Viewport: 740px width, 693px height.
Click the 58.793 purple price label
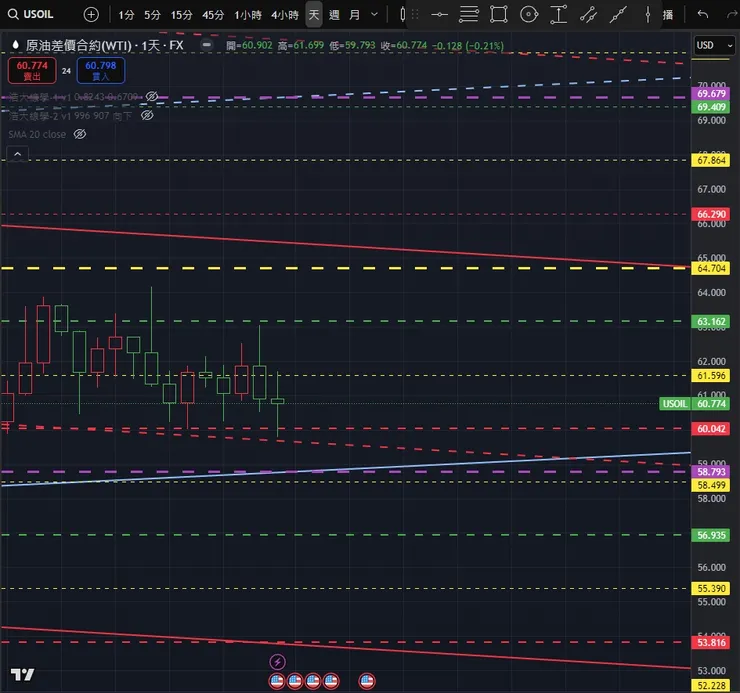pos(711,472)
